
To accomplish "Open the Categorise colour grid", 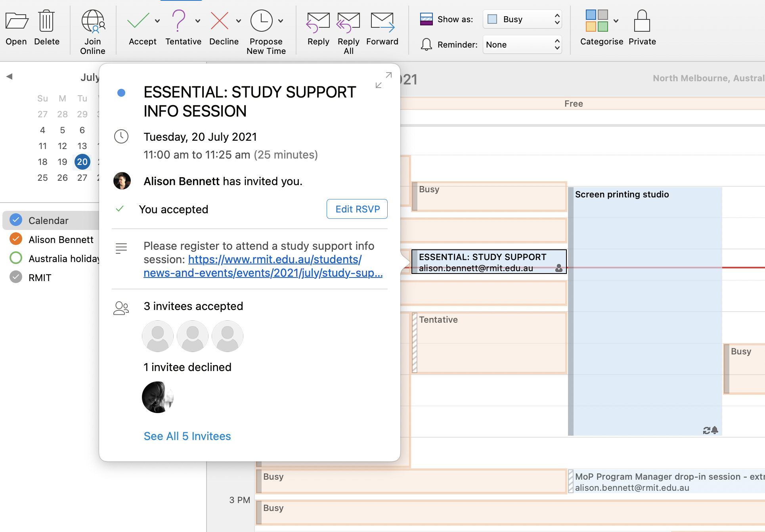I will (x=597, y=21).
